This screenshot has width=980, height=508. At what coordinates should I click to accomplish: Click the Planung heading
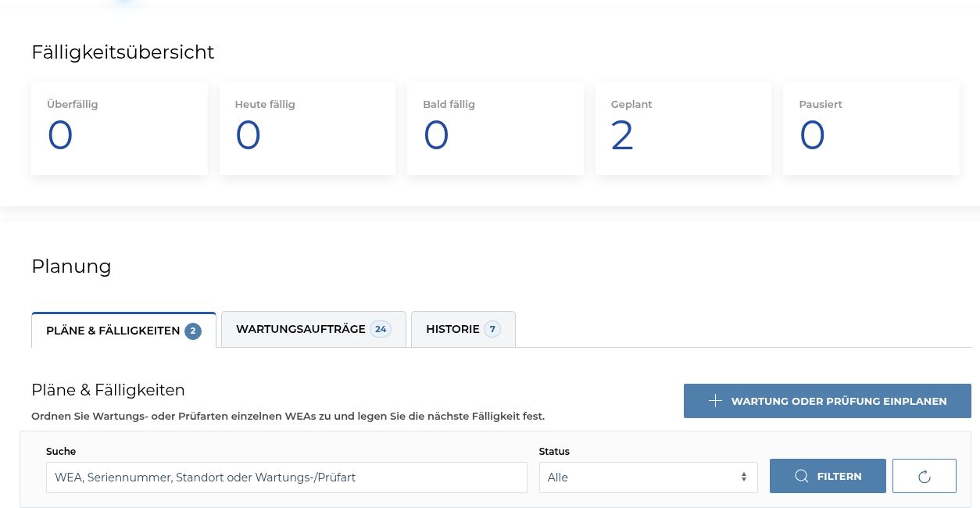(71, 267)
